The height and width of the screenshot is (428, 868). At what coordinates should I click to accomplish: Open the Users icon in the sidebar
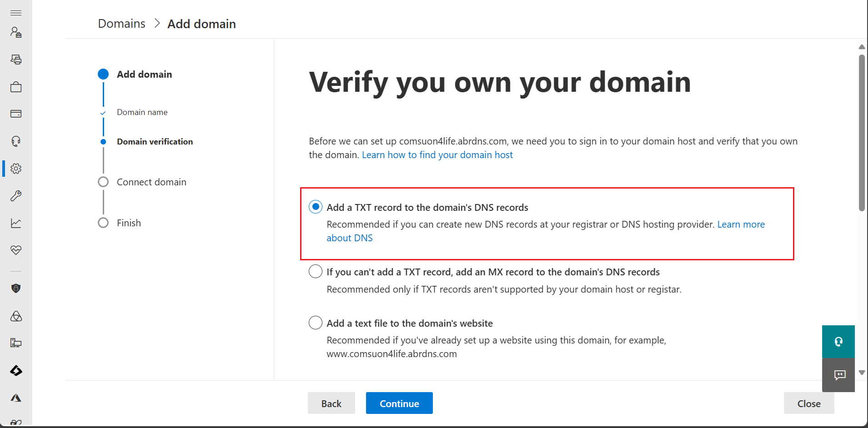pos(16,32)
